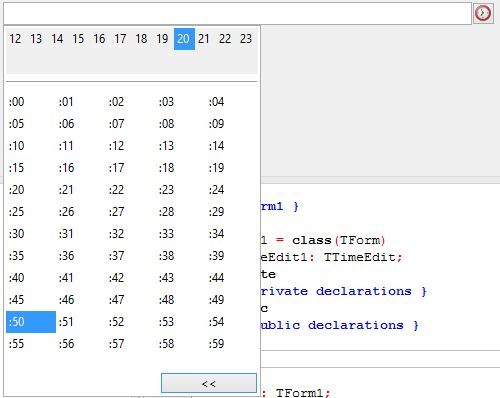
Task: Select hour 18
Action: pyautogui.click(x=141, y=39)
